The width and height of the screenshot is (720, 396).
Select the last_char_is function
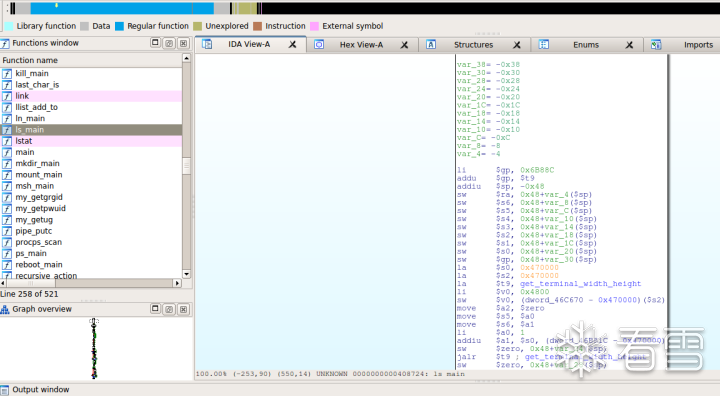tap(91, 85)
